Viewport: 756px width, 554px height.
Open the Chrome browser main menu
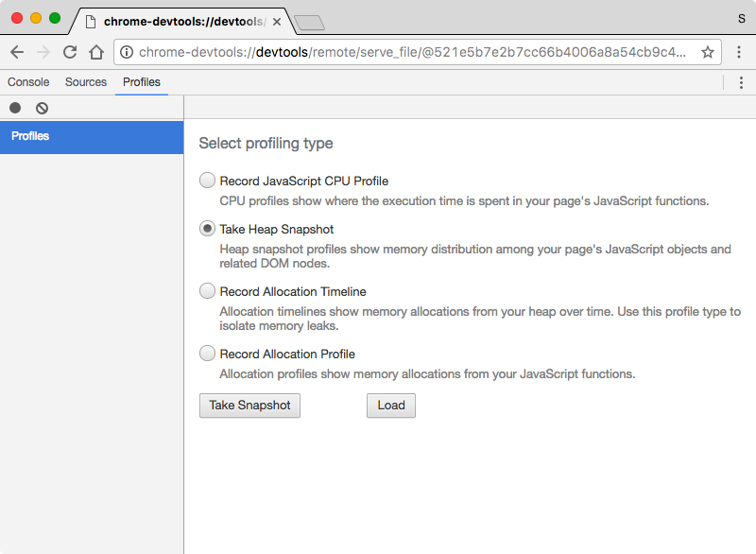(x=739, y=52)
